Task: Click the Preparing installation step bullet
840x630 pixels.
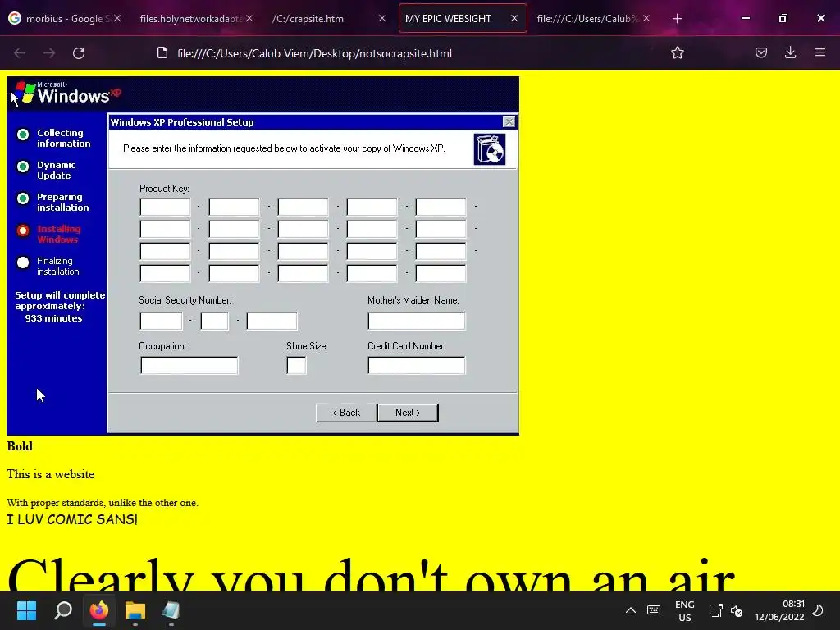Action: pos(22,199)
